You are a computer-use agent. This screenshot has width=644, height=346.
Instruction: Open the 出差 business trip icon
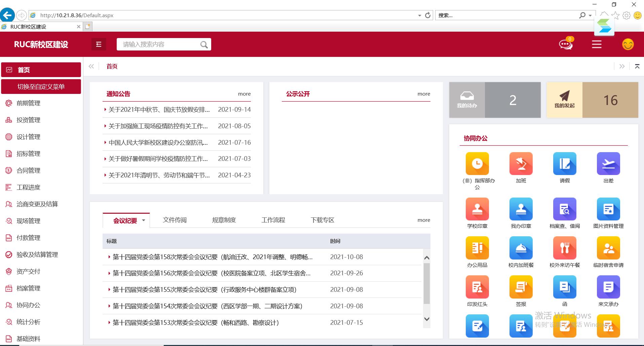point(608,164)
